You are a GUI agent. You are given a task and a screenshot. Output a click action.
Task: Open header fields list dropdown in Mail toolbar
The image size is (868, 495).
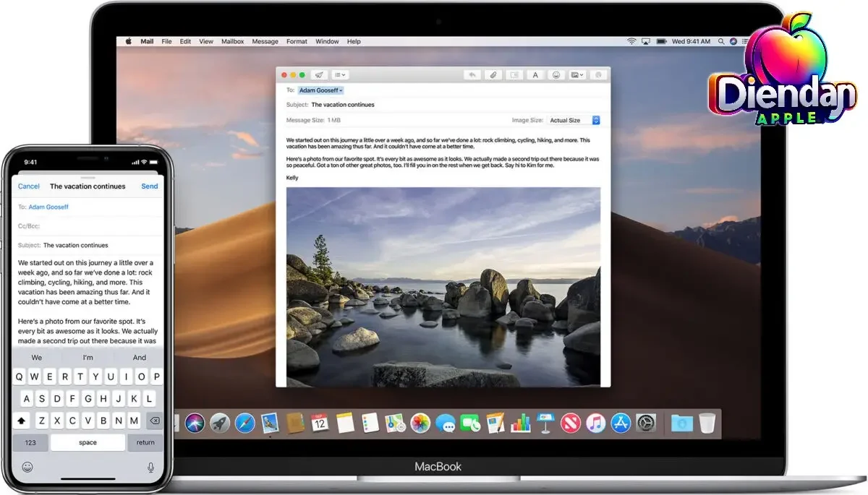click(x=340, y=74)
